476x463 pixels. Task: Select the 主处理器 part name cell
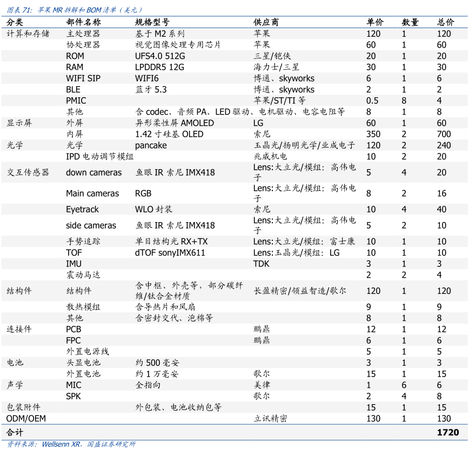(83, 33)
